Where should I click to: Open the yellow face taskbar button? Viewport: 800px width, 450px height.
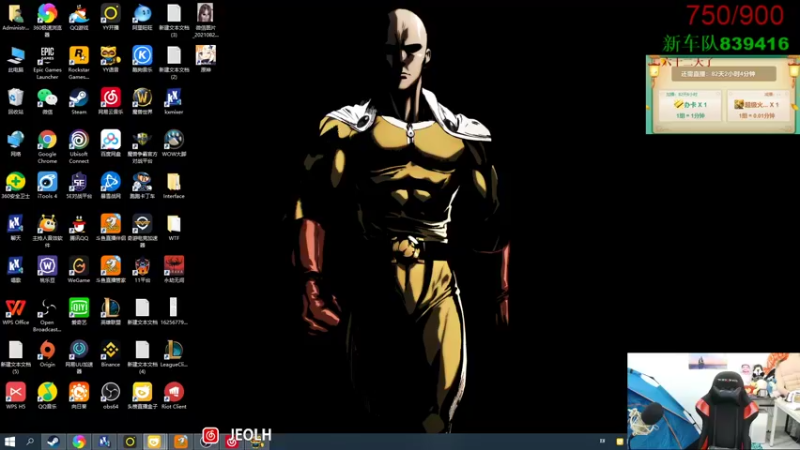point(154,442)
